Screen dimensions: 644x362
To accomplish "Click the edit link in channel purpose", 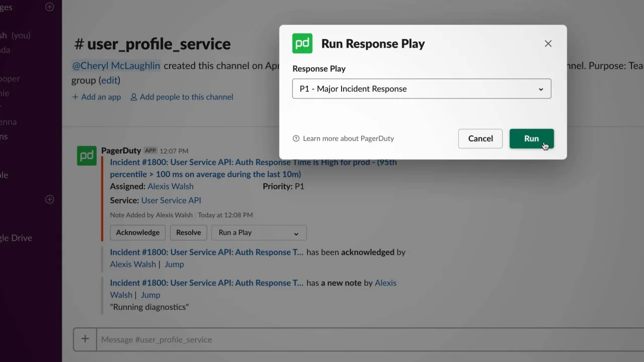I will (x=109, y=80).
